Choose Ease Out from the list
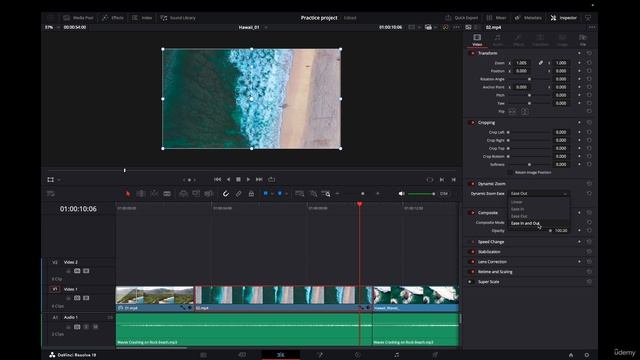 [538, 216]
